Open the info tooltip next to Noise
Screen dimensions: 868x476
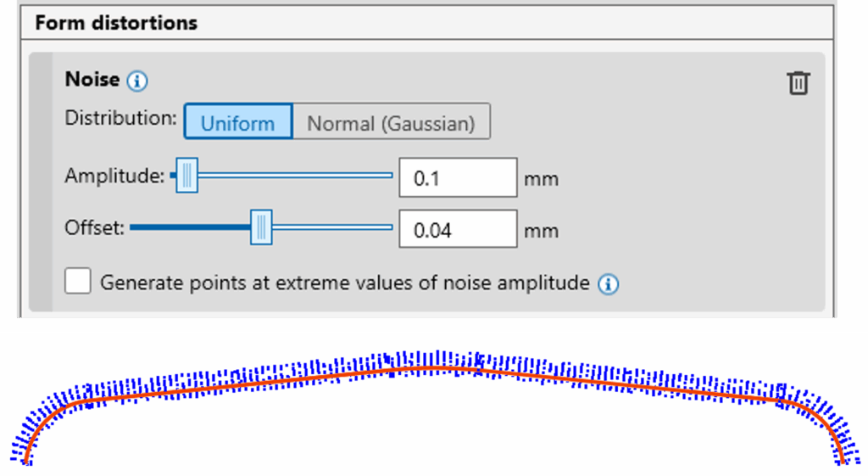coord(136,81)
